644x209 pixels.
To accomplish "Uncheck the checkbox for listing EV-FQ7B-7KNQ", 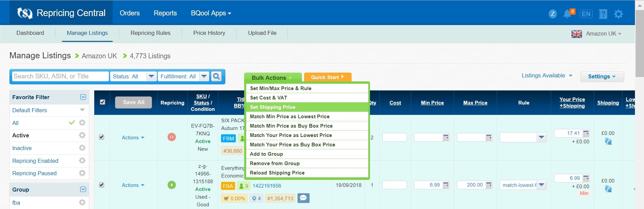I will point(102,137).
